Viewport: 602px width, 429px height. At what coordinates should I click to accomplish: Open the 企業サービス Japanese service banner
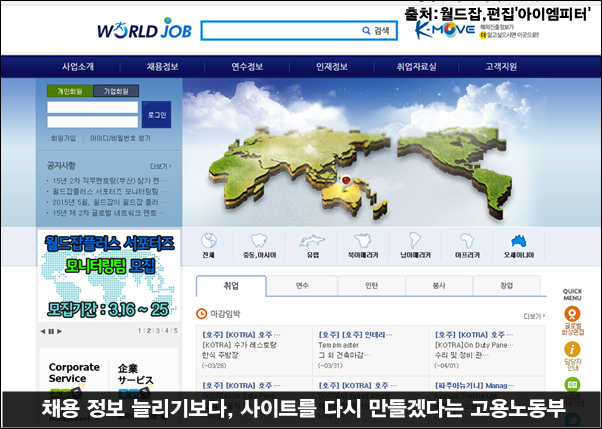[x=136, y=376]
